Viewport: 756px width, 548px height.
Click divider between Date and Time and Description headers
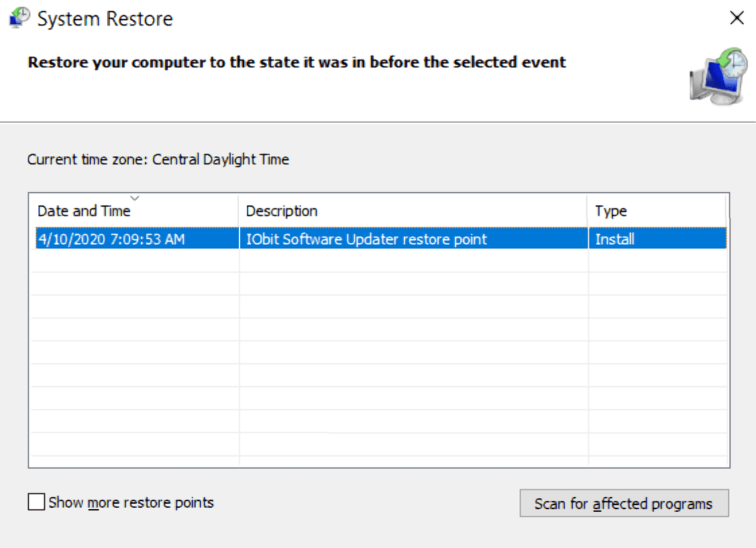[x=238, y=211]
